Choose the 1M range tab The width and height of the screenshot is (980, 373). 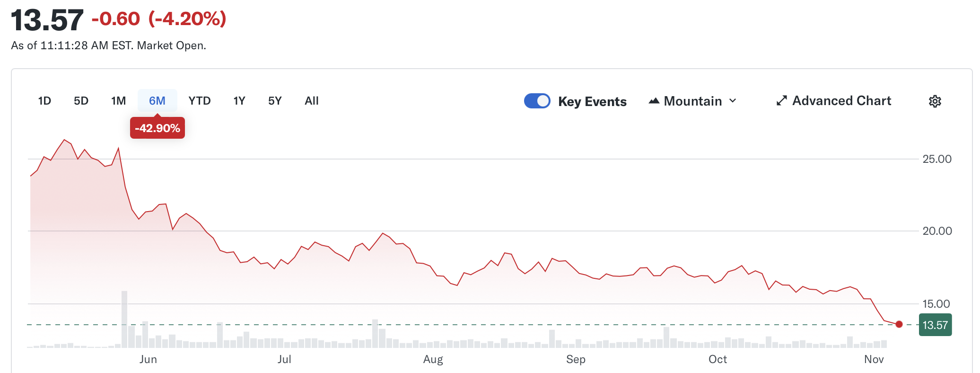pyautogui.click(x=118, y=101)
